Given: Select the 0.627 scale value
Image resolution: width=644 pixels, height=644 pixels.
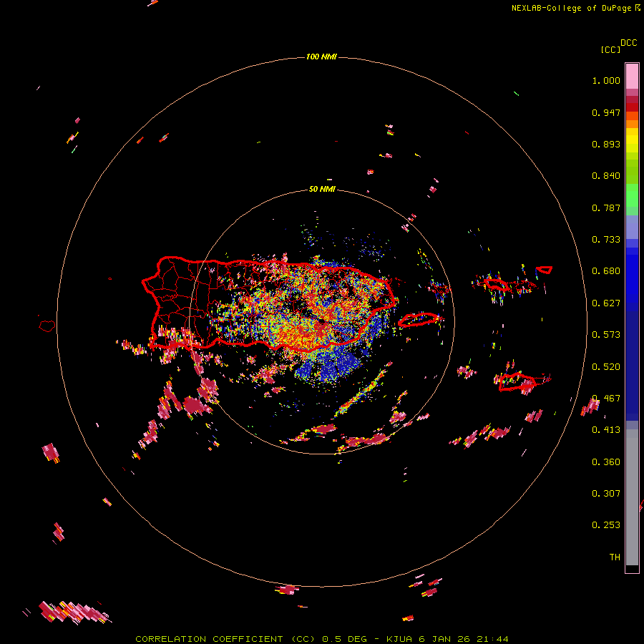Looking at the screenshot, I should tap(606, 303).
